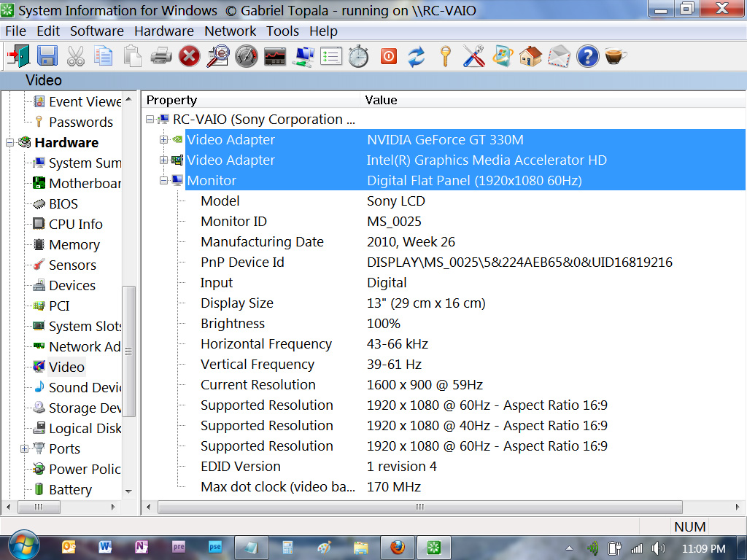Screen dimensions: 747x560
Task: Click the details pane horizontal scroll right arrow
Action: 738,507
